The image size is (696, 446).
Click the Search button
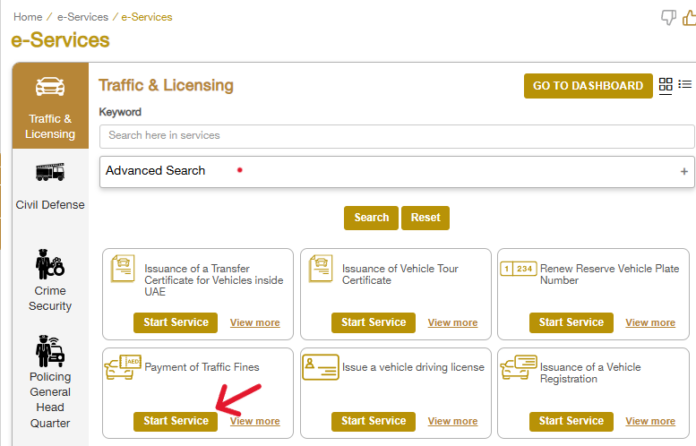(371, 217)
